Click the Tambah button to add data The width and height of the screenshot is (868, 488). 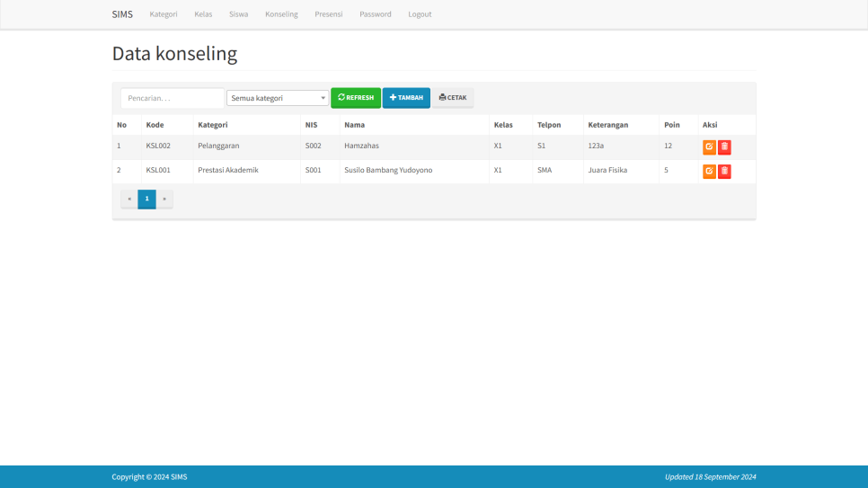[406, 98]
